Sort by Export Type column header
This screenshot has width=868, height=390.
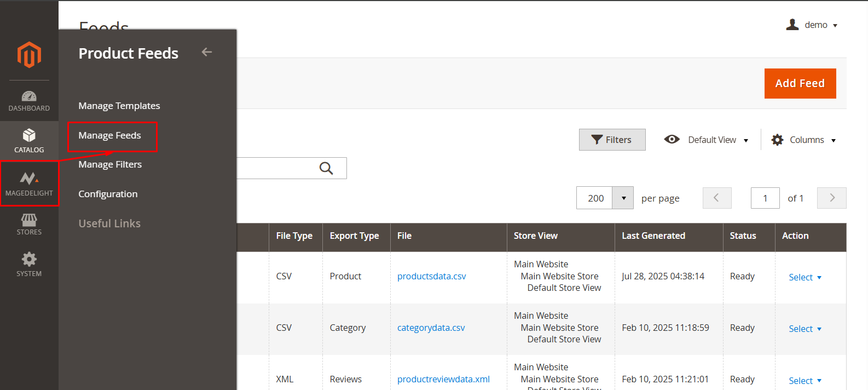356,237
